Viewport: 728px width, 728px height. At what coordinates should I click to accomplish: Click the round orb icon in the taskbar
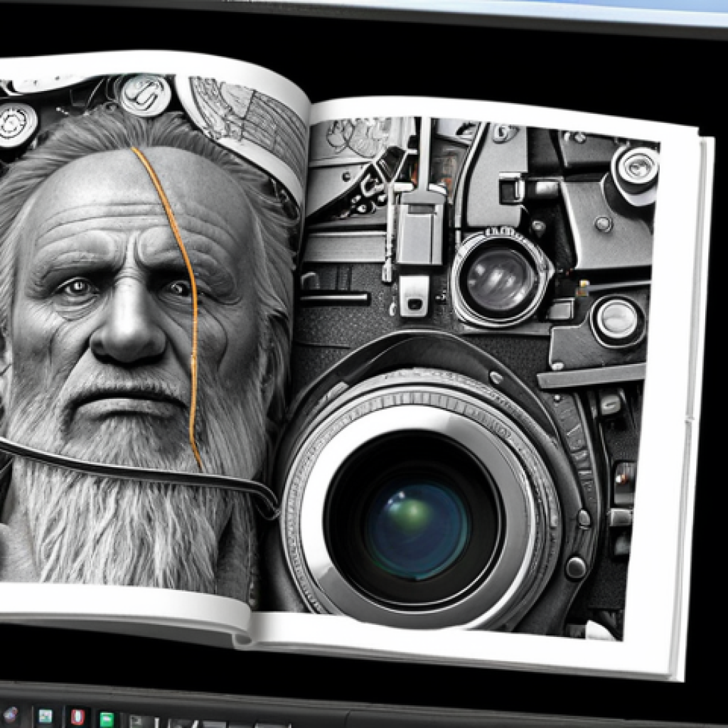pyautogui.click(x=10, y=715)
